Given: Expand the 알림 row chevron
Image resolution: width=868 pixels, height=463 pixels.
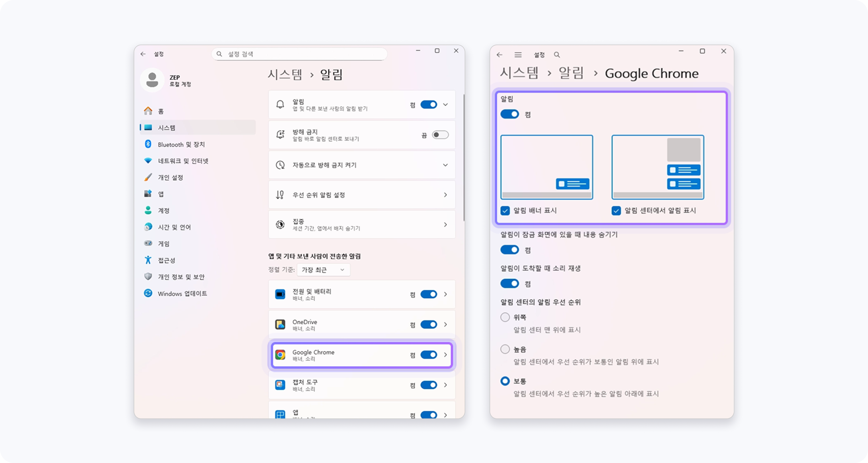Looking at the screenshot, I should 446,104.
